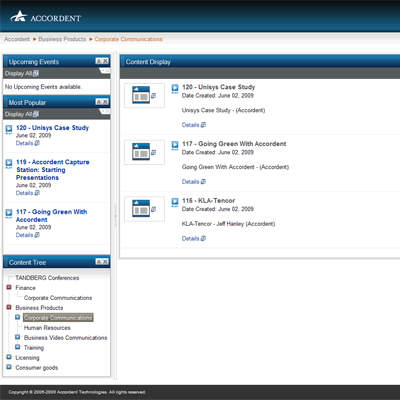400x400 pixels.
Task: Collapse the Business Products tree node
Action: pyautogui.click(x=9, y=307)
